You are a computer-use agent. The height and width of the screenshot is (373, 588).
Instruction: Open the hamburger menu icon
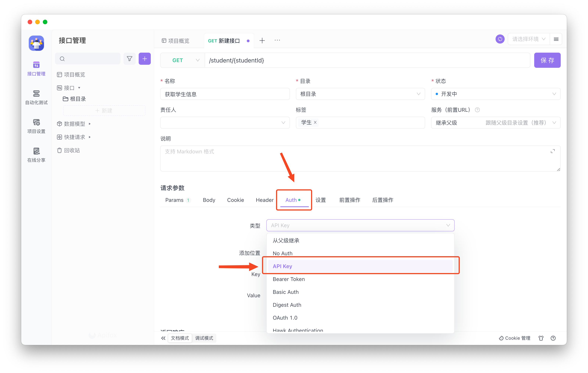(x=556, y=39)
